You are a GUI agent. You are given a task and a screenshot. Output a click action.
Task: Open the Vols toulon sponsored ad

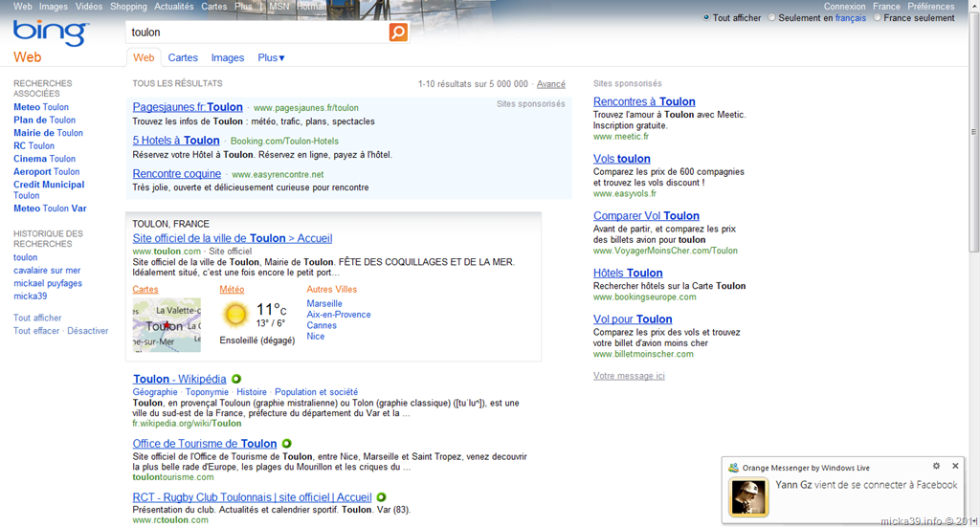(x=622, y=159)
